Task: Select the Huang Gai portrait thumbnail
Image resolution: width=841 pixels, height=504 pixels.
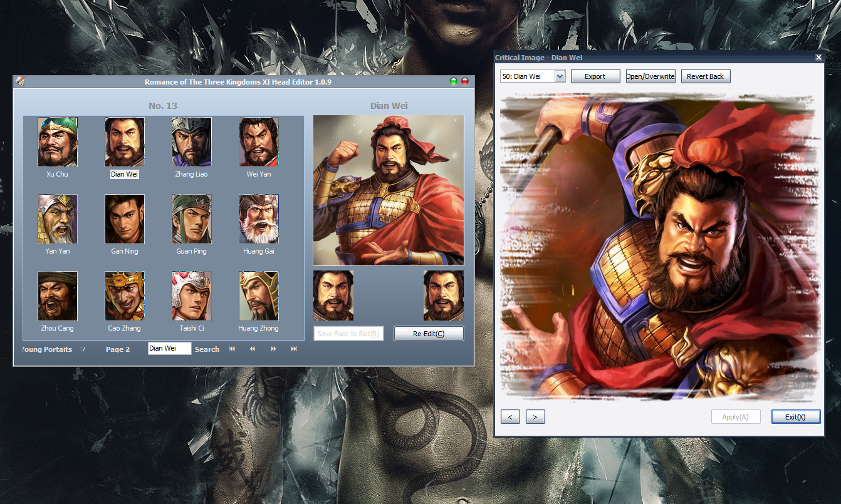Action: pos(259,219)
